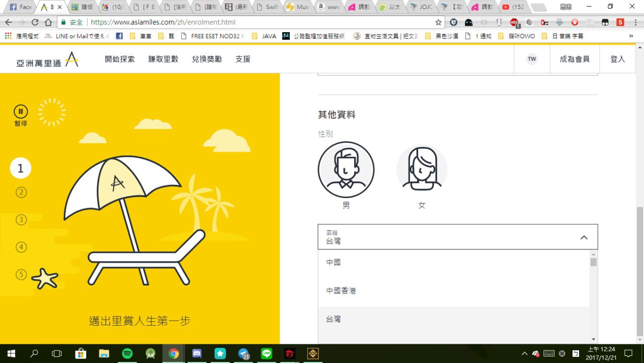Click 成為會員 to become a member
Viewport: 644px width, 363px height.
click(x=575, y=59)
